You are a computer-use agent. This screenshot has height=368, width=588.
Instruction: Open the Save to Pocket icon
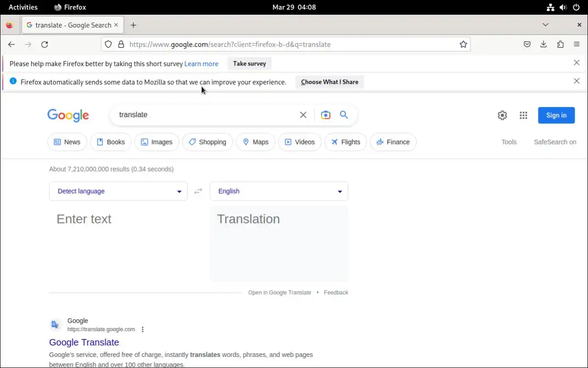(527, 44)
